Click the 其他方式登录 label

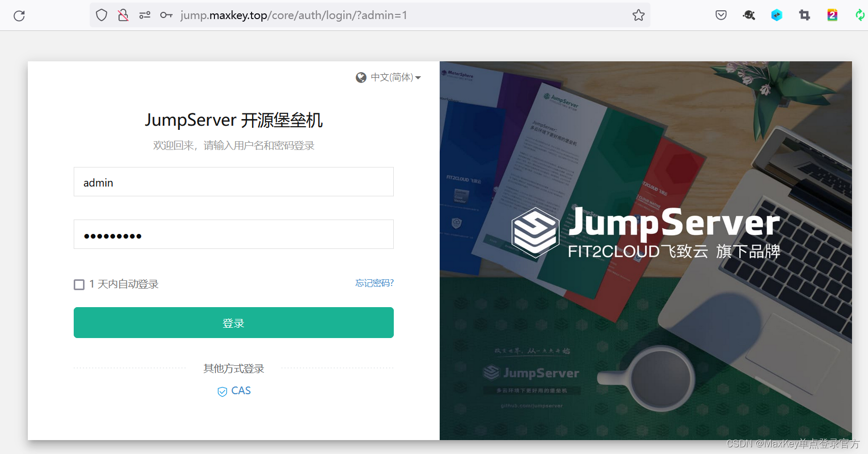click(x=233, y=368)
